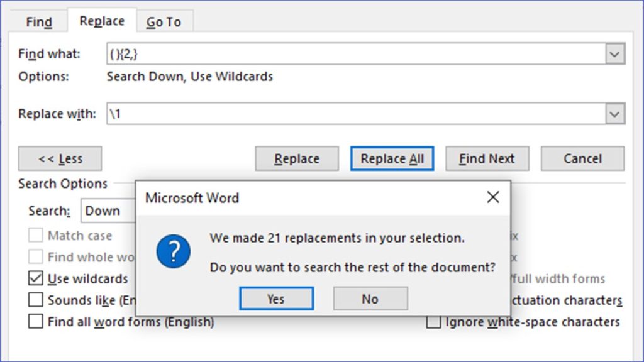The height and width of the screenshot is (362, 644).
Task: Click inside the Find what text field
Action: pos(352,55)
